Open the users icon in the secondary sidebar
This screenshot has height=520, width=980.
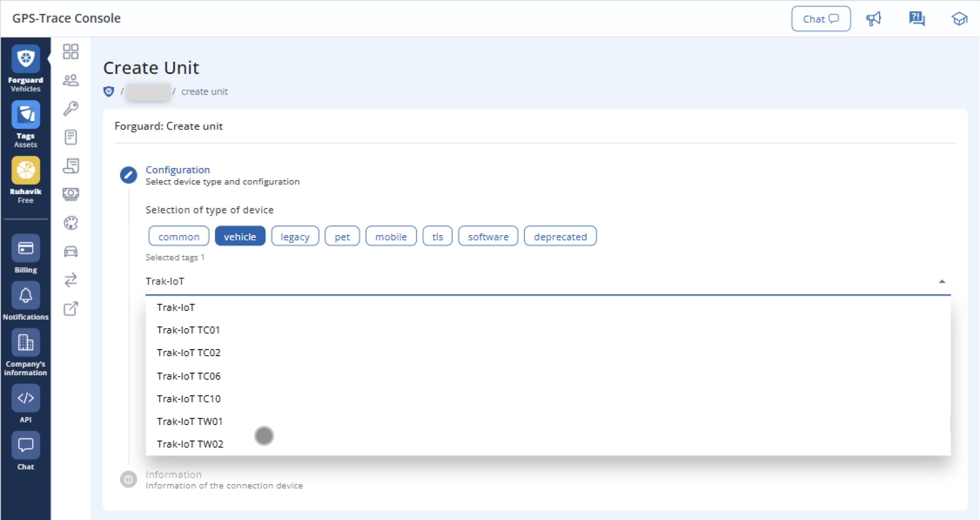[70, 79]
